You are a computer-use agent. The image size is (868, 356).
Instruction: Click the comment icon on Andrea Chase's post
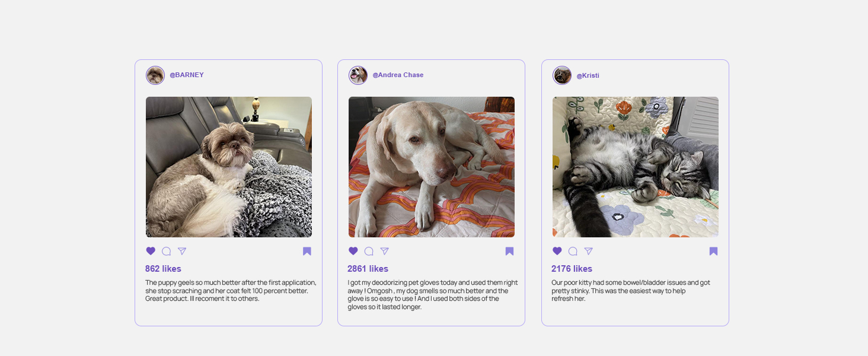click(x=369, y=251)
